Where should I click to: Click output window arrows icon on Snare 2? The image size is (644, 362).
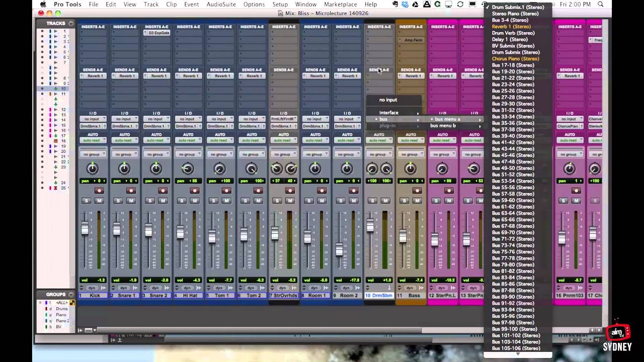coord(167,288)
